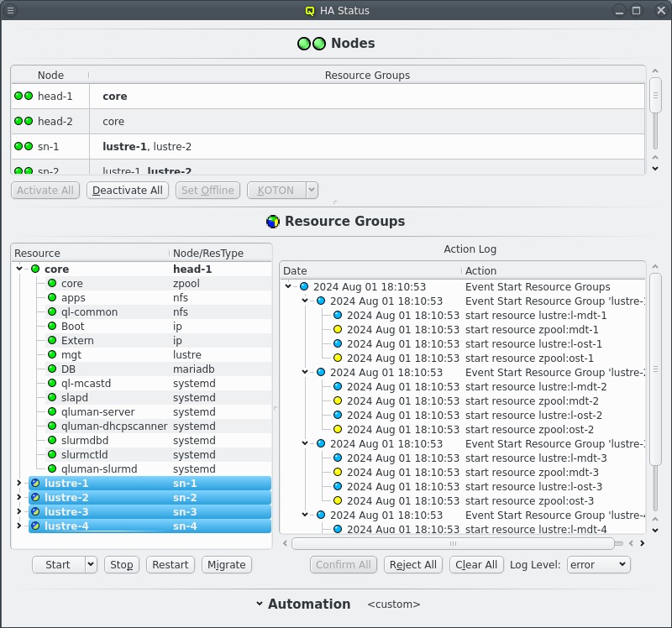Sort by the Node column header
The width and height of the screenshot is (672, 628).
pos(50,75)
